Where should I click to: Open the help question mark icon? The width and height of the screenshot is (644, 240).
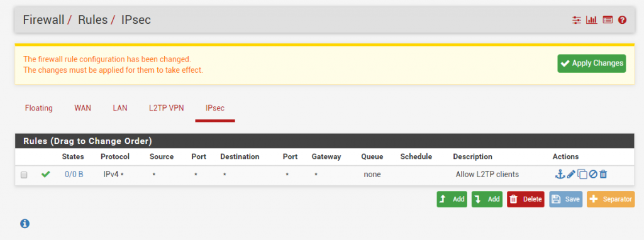tap(622, 19)
